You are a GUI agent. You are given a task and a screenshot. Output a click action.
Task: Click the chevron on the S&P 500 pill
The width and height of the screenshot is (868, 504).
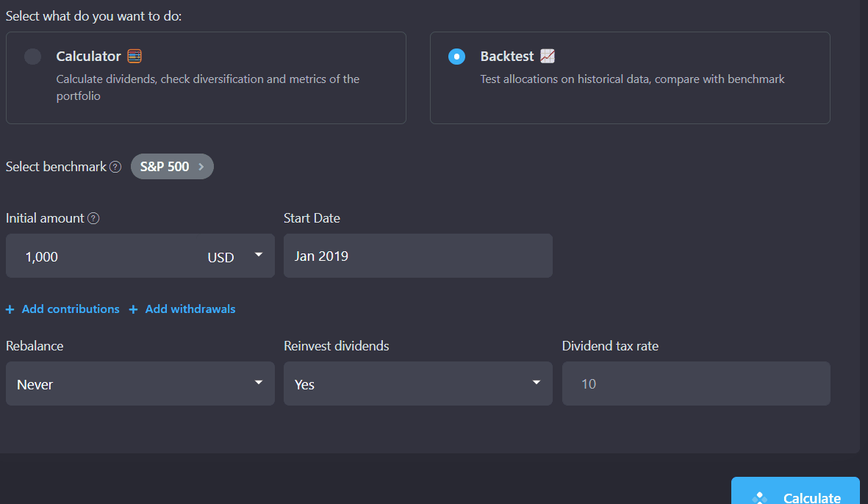201,166
